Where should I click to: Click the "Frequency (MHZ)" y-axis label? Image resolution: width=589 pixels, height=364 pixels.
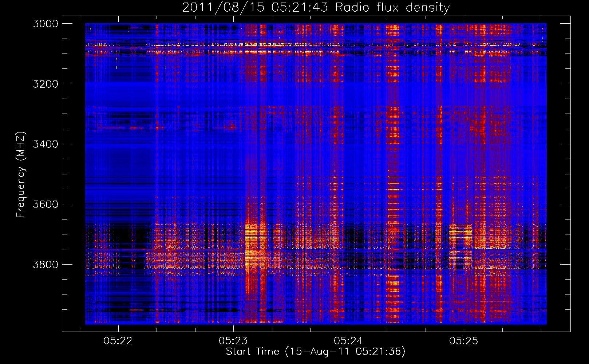point(21,175)
